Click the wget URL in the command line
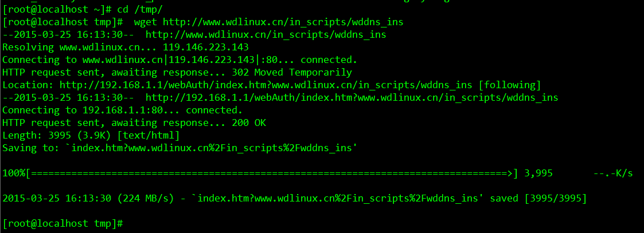This screenshot has height=233, width=644. pos(283,22)
